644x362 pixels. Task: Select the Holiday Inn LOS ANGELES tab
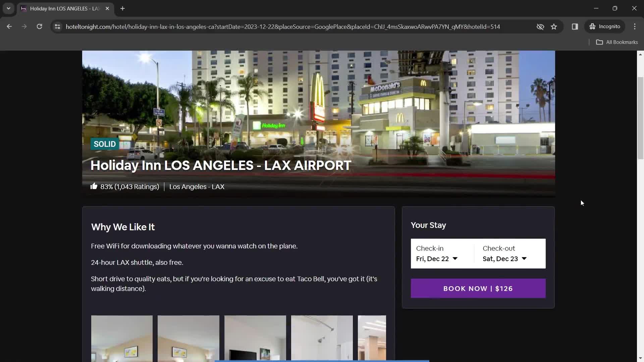tap(65, 8)
